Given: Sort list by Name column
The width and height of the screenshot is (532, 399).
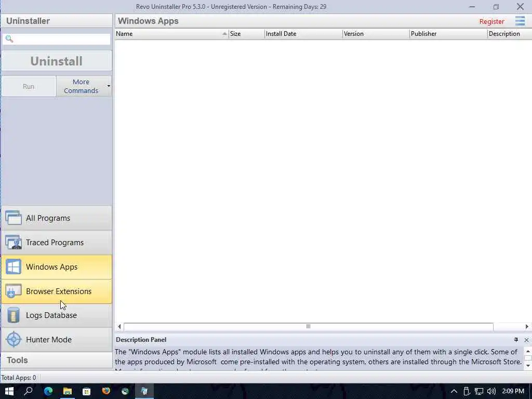Looking at the screenshot, I should (171, 34).
